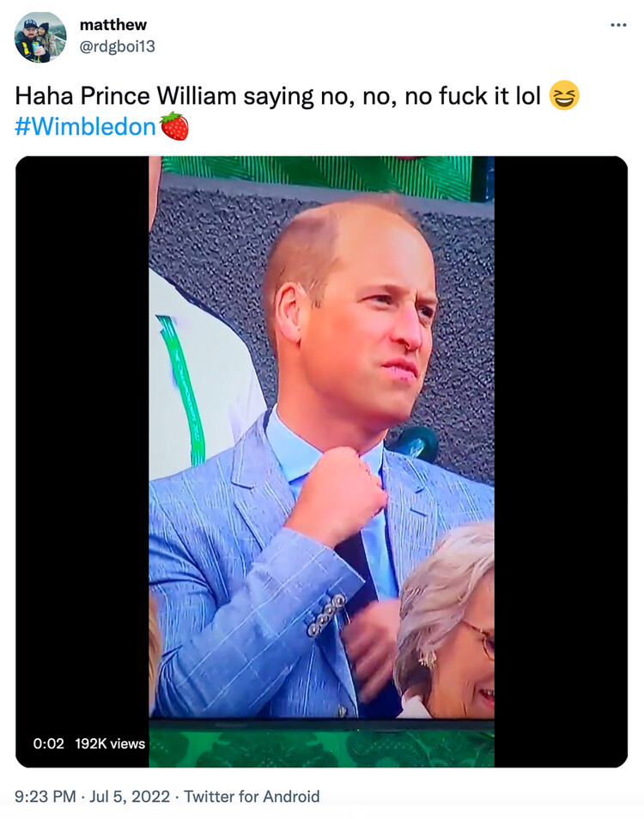
Task: Play the embedded tweet video
Action: (x=321, y=462)
